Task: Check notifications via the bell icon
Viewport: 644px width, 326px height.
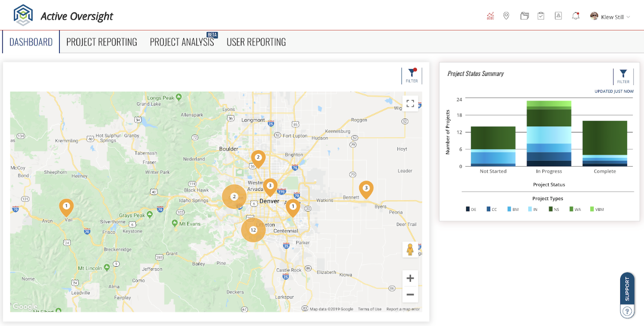Action: (x=575, y=15)
